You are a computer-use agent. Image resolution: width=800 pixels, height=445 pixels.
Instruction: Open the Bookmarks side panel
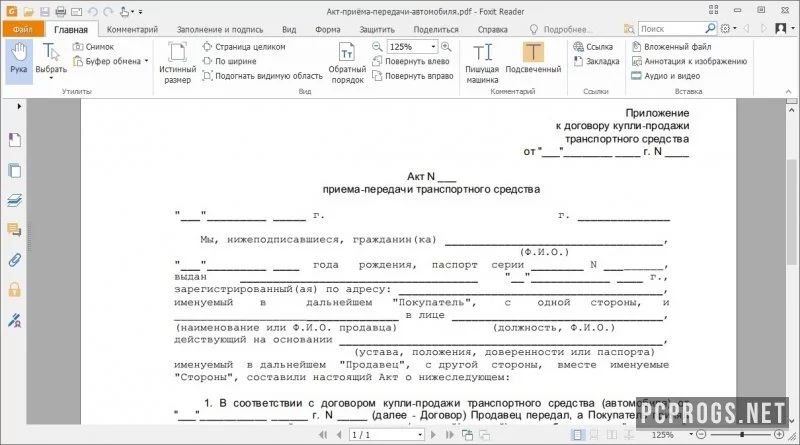[15, 139]
